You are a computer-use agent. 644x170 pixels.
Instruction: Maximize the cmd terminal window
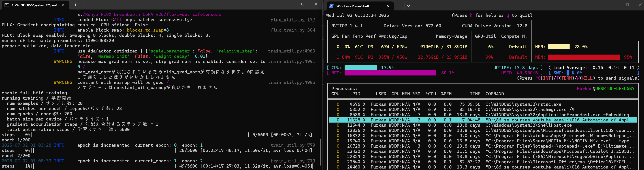click(303, 4)
